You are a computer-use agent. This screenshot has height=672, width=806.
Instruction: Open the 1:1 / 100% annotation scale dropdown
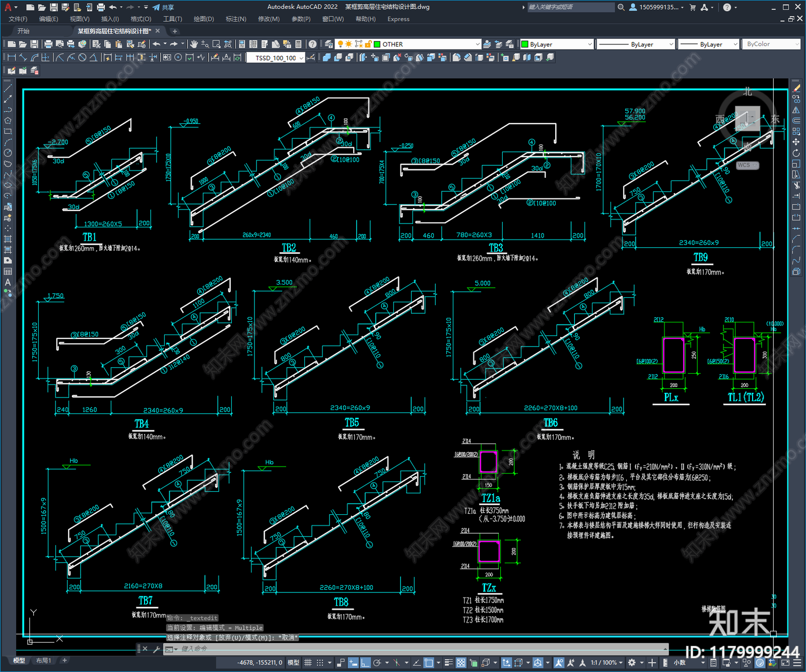pos(607,662)
